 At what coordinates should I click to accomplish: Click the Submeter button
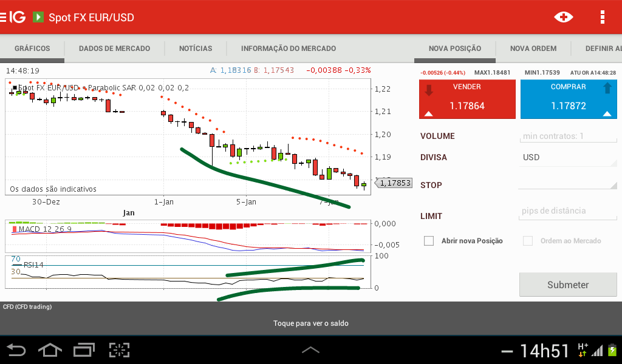(568, 285)
